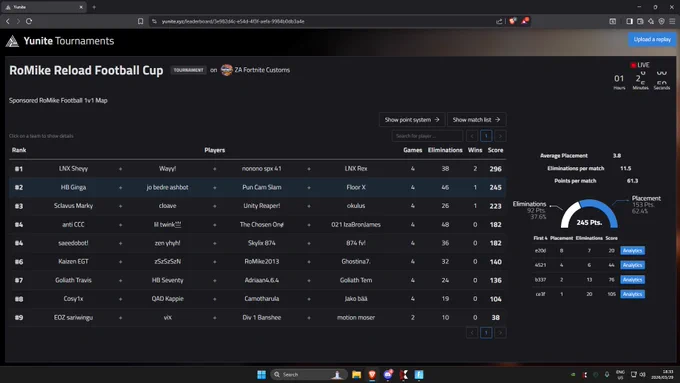Expand the saeedobot! team row
Viewport: 680px width, 383px height.
click(x=257, y=243)
